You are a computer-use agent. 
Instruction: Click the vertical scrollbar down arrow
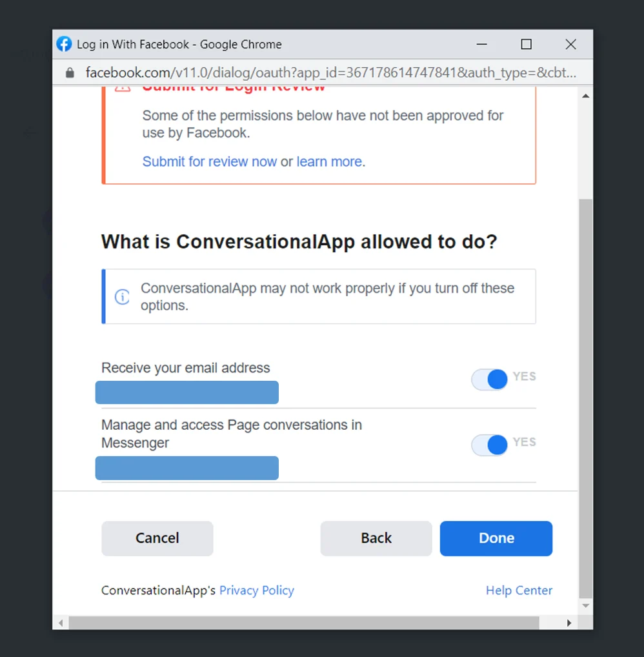(585, 606)
